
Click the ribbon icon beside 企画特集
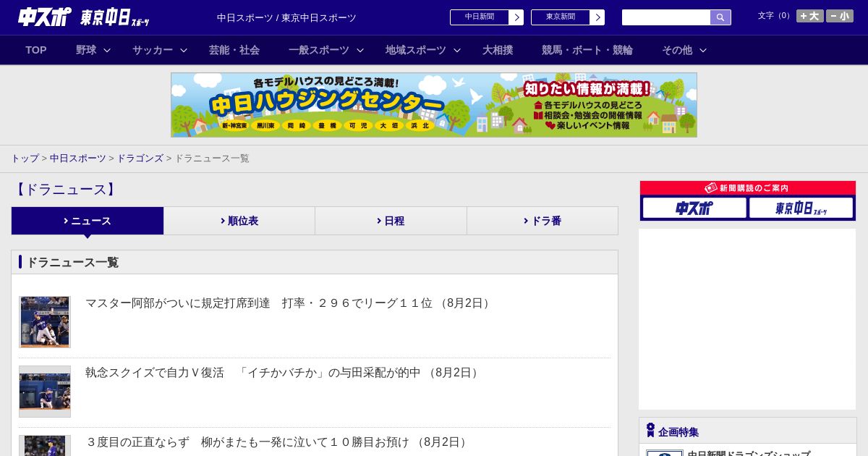pos(650,431)
